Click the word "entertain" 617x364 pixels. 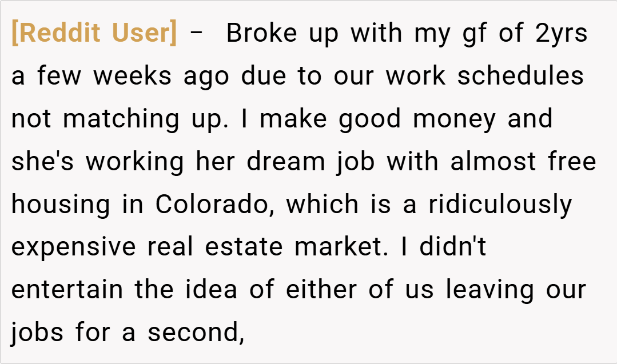tap(67, 290)
